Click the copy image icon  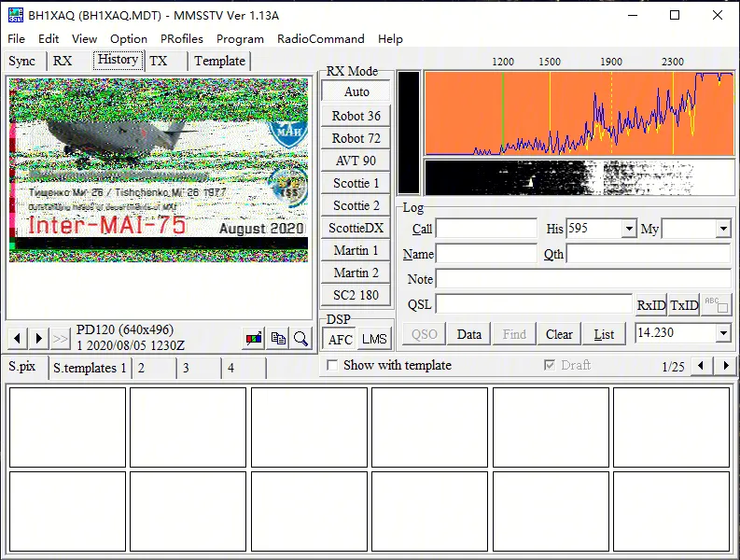click(278, 338)
